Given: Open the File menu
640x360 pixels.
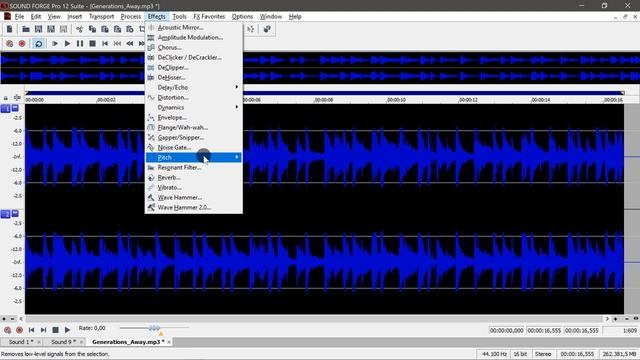Looking at the screenshot, I should point(19,17).
